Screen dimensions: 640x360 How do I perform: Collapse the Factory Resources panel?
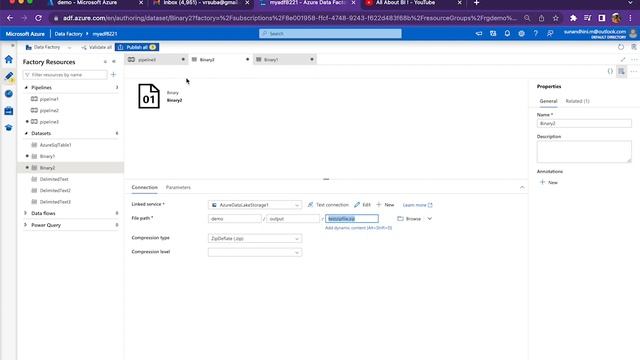(x=114, y=62)
